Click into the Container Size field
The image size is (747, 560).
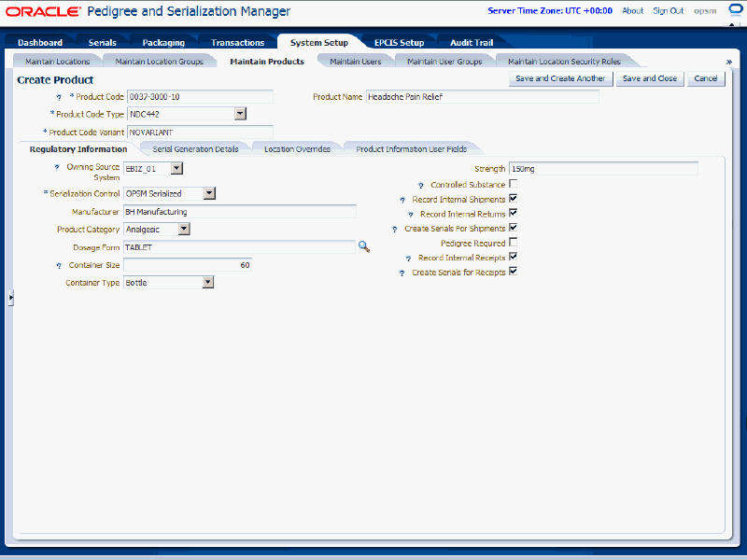tap(188, 265)
